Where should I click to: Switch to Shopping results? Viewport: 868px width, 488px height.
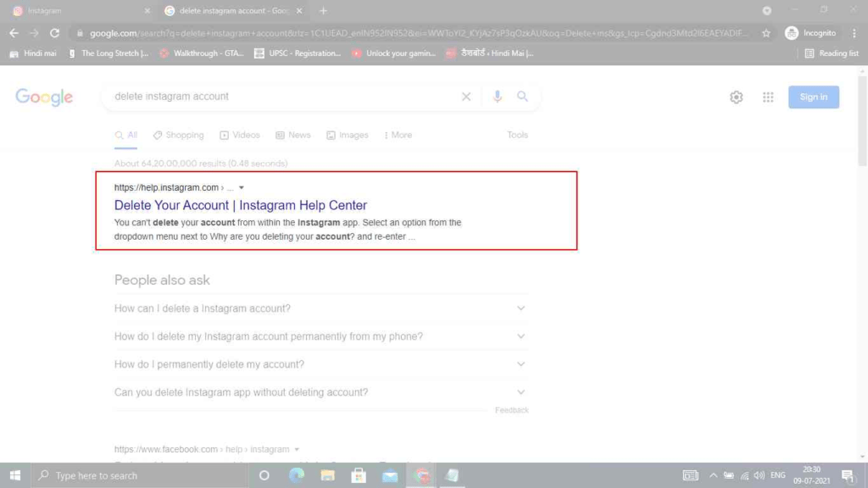coord(179,135)
